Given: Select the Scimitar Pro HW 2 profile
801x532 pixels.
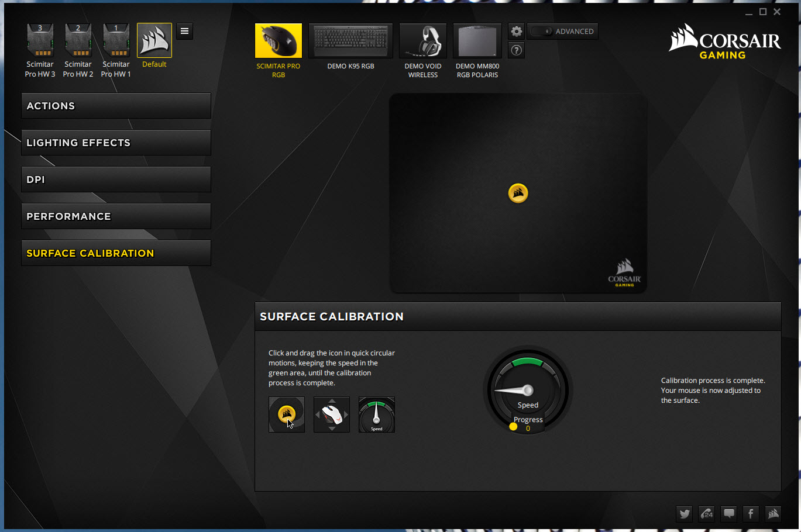Looking at the screenshot, I should (78, 51).
